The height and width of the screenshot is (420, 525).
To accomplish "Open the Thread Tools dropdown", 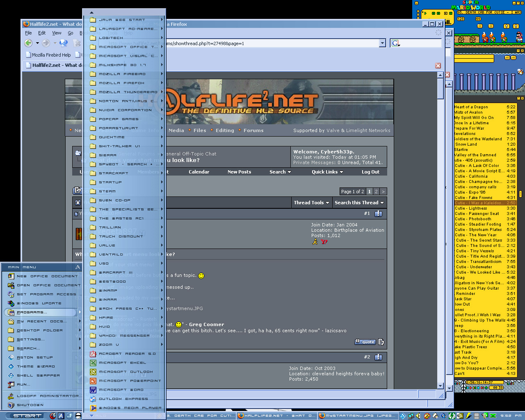I will (311, 203).
